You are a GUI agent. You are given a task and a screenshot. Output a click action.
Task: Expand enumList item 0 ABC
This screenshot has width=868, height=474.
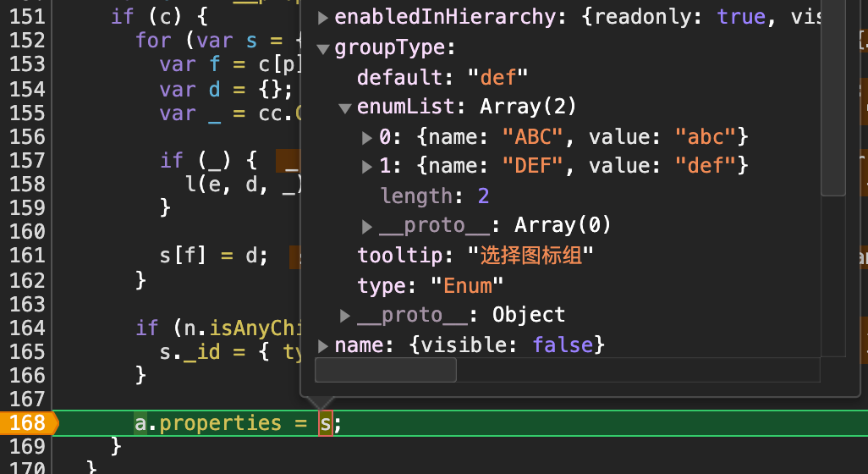point(367,137)
